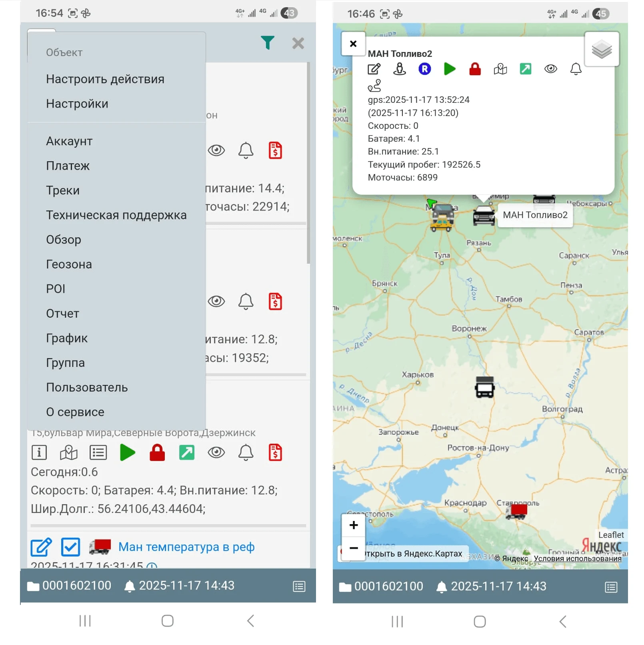Choose Геозона in the dropdown menu
Screen dimensions: 644x645
69,264
